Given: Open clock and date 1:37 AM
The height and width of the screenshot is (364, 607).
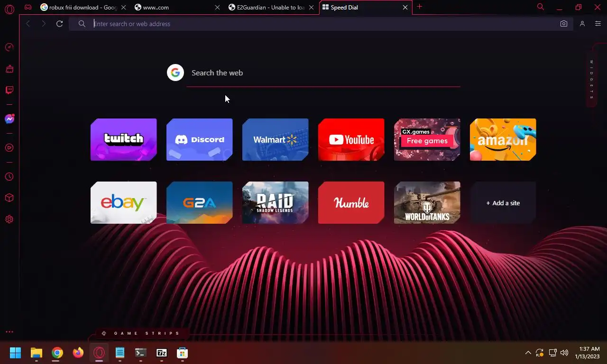Looking at the screenshot, I should coord(588,353).
